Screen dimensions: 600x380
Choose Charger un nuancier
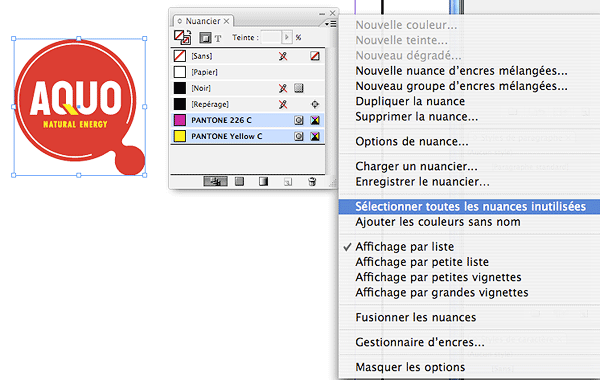(416, 166)
